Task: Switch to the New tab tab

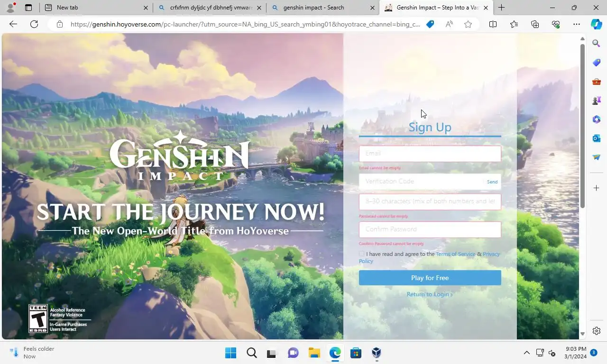Action: (95, 8)
